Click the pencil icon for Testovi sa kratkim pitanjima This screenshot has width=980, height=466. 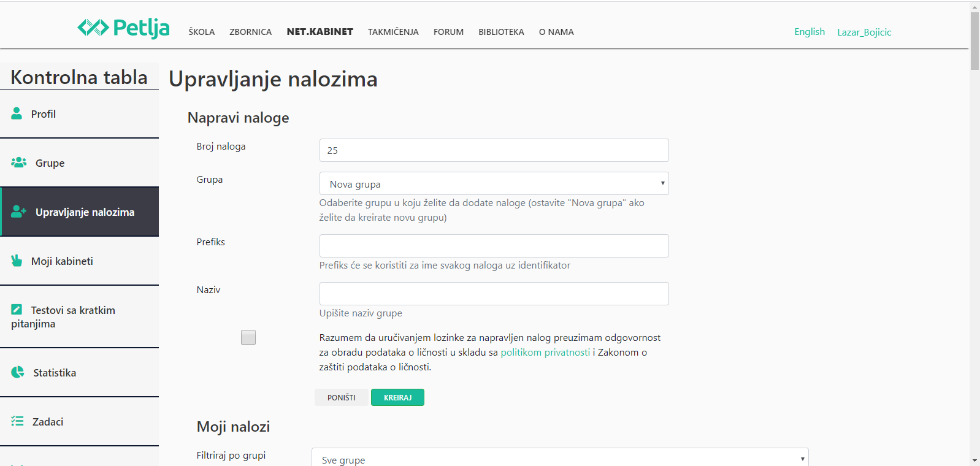(x=17, y=310)
